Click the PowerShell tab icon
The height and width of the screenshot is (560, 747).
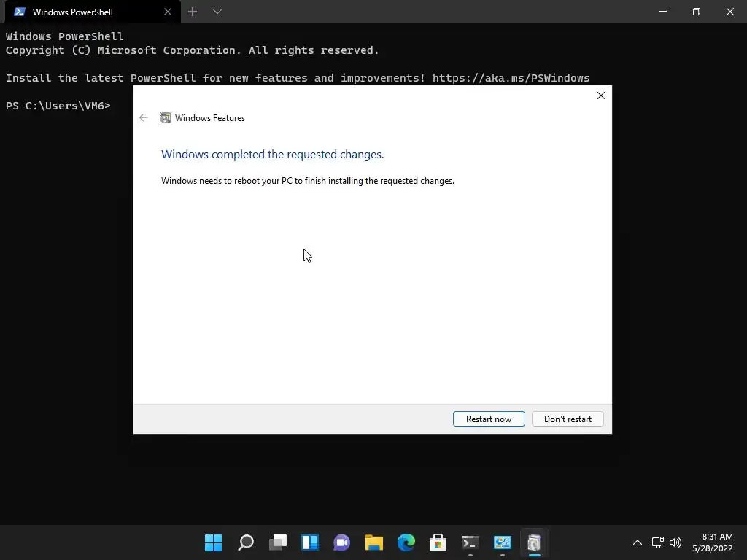[20, 12]
